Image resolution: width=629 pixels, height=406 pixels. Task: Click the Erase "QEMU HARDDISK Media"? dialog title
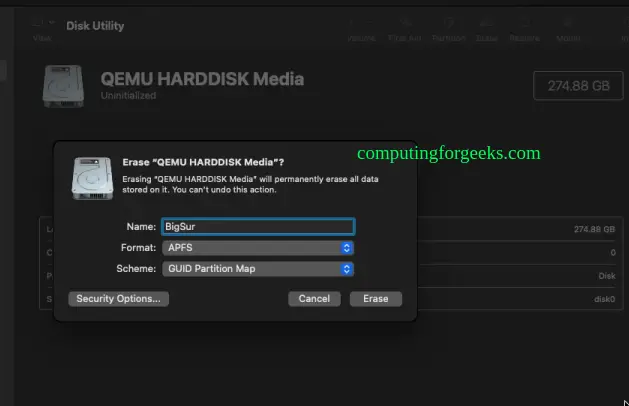point(203,162)
